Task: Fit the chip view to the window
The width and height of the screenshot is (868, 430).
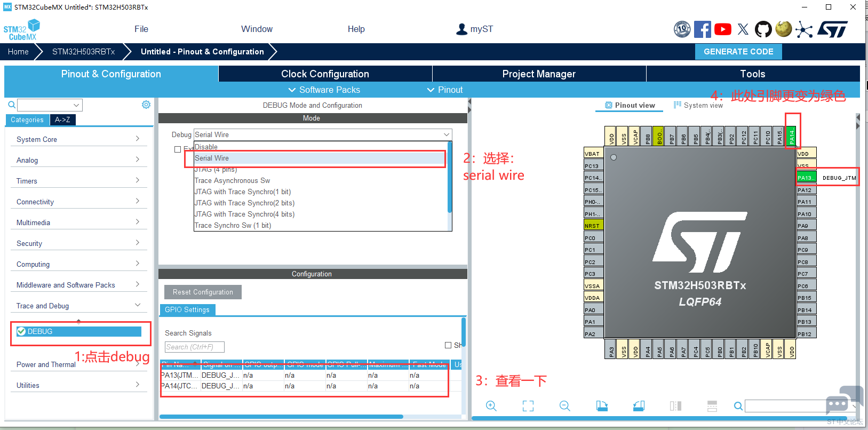Action: [528, 406]
